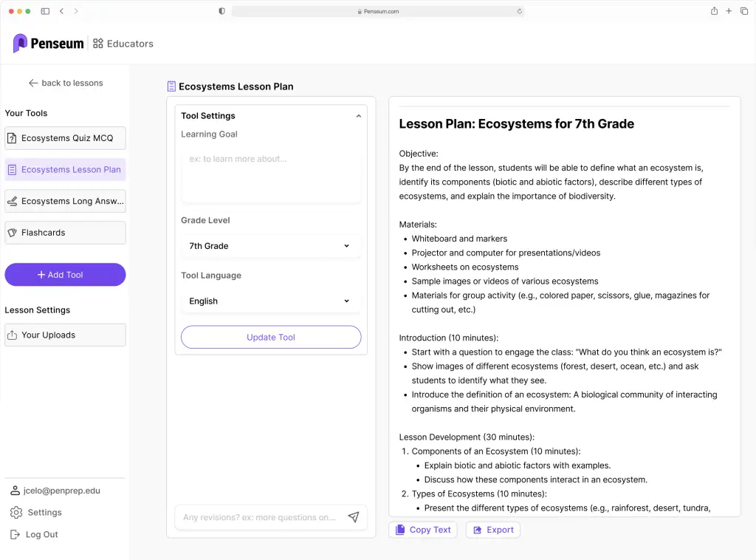Image resolution: width=756 pixels, height=560 pixels.
Task: Click the Log Out door icon
Action: (15, 534)
